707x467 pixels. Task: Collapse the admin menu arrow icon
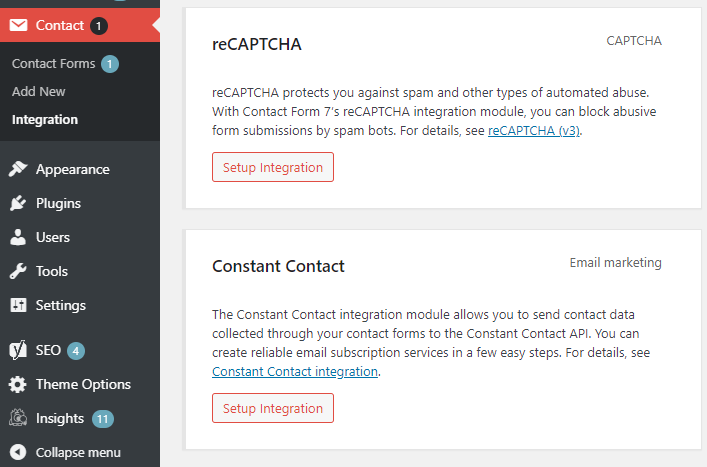18,452
